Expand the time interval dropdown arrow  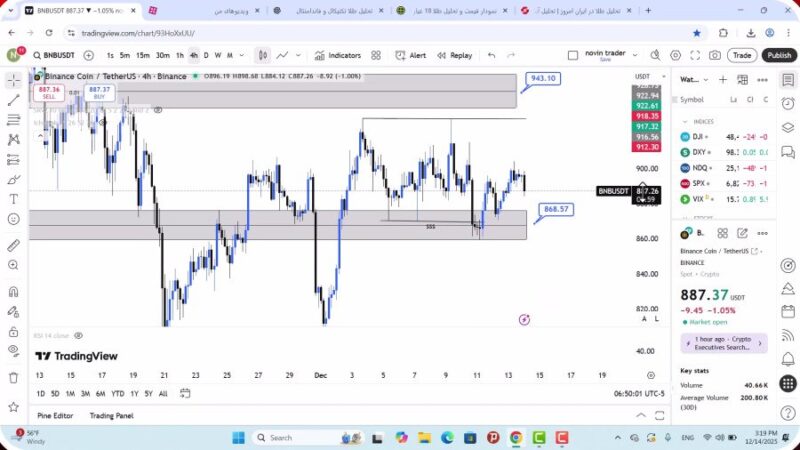coord(243,55)
